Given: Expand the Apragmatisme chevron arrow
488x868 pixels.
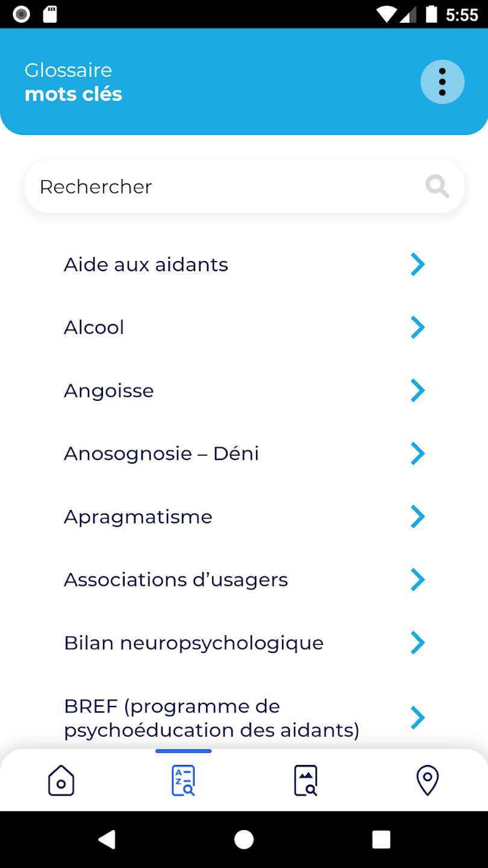Looking at the screenshot, I should pyautogui.click(x=418, y=517).
